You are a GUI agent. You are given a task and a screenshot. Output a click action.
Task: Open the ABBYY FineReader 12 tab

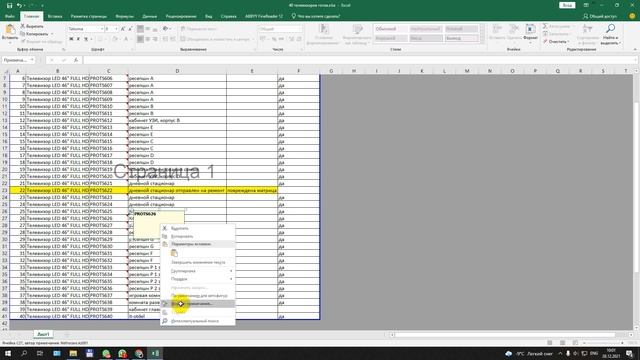[x=264, y=16]
